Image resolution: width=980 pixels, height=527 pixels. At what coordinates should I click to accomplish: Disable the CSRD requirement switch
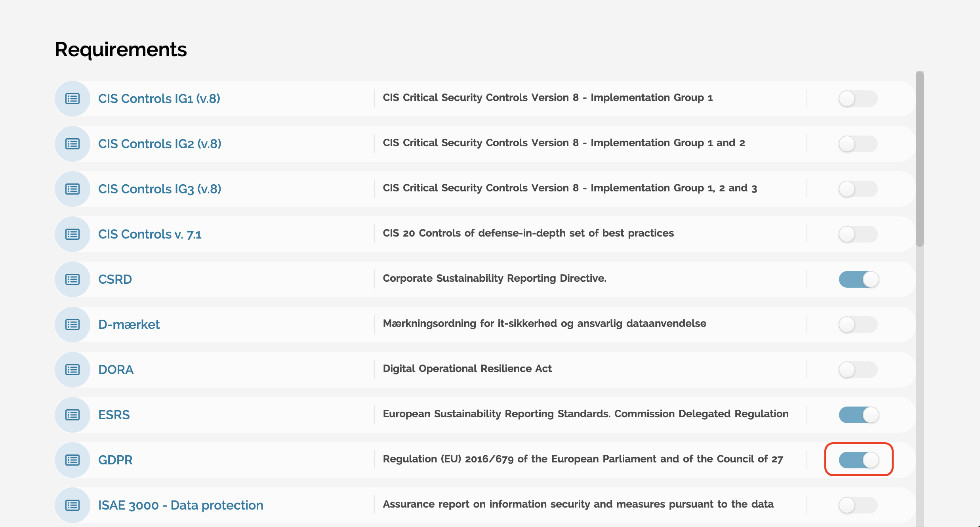pos(859,279)
